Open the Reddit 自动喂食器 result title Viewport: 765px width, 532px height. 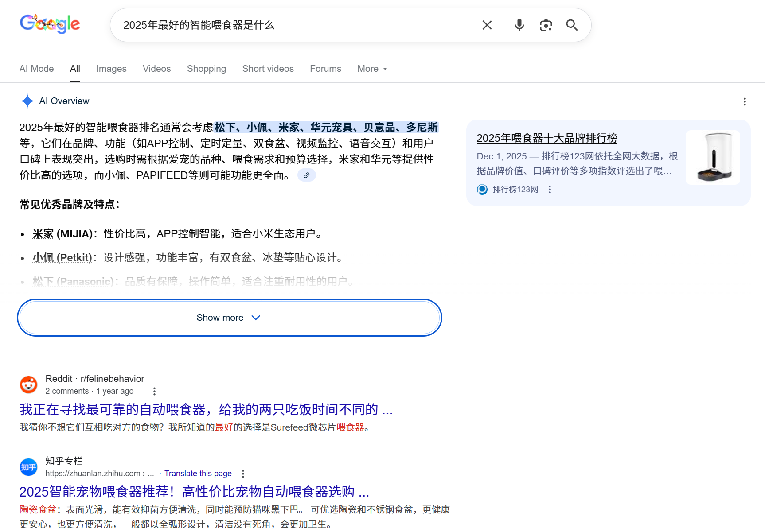click(x=206, y=409)
